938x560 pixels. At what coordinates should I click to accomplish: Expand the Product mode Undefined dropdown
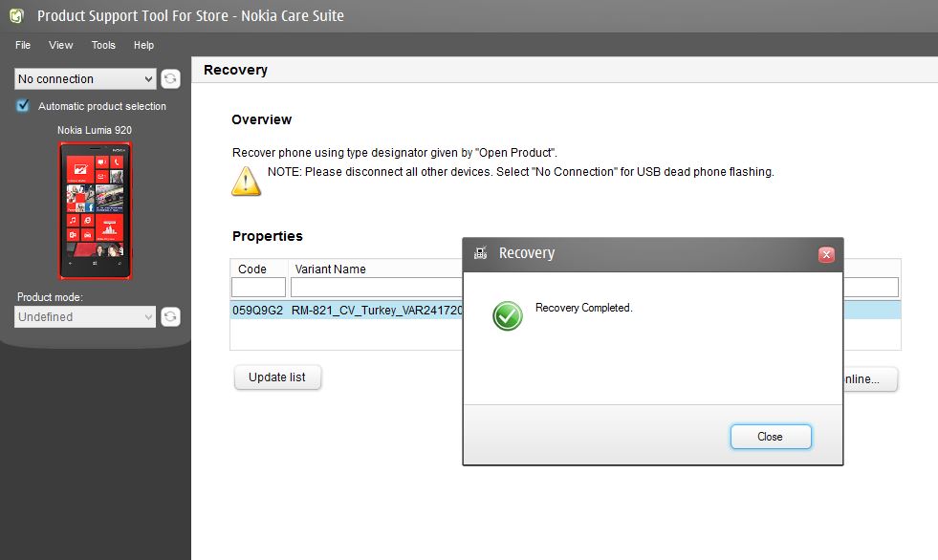[x=85, y=316]
